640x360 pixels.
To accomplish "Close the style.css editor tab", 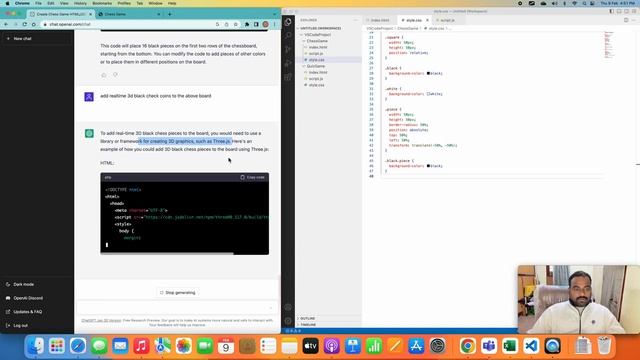I will (427, 20).
